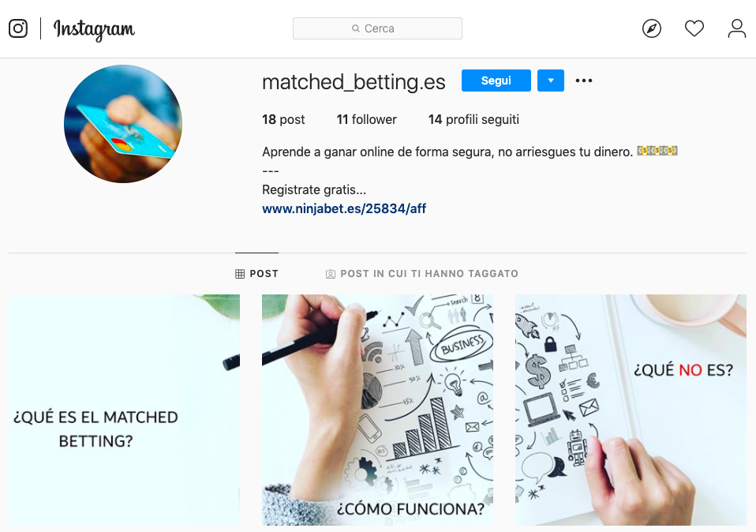Viewport: 756px width, 532px height.
Task: Open the heart activity notifications icon
Action: point(694,28)
